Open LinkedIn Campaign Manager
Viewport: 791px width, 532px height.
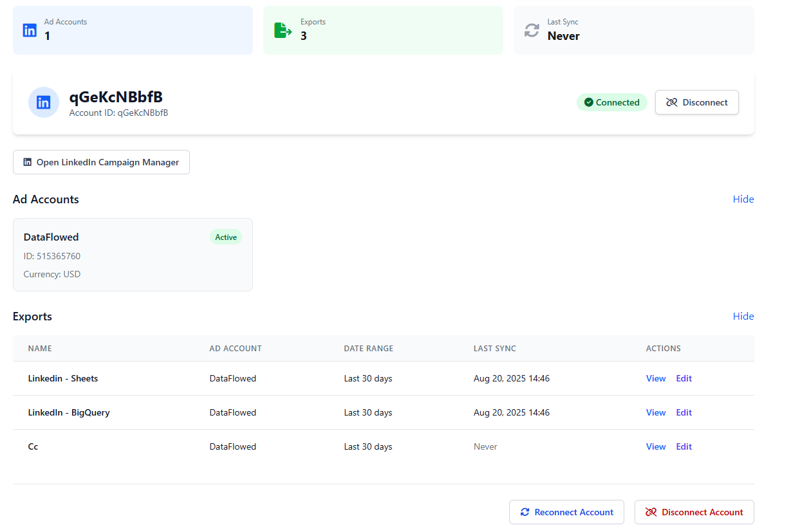pyautogui.click(x=101, y=161)
